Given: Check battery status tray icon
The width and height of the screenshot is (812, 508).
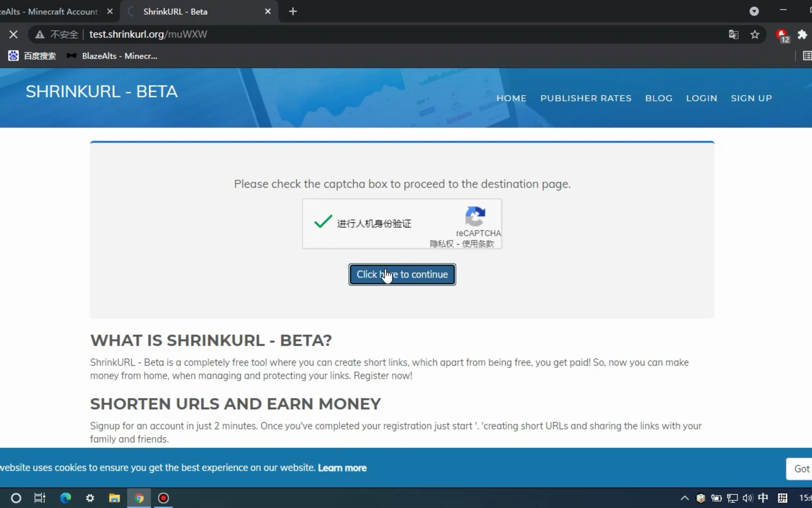Looking at the screenshot, I should pyautogui.click(x=716, y=498).
